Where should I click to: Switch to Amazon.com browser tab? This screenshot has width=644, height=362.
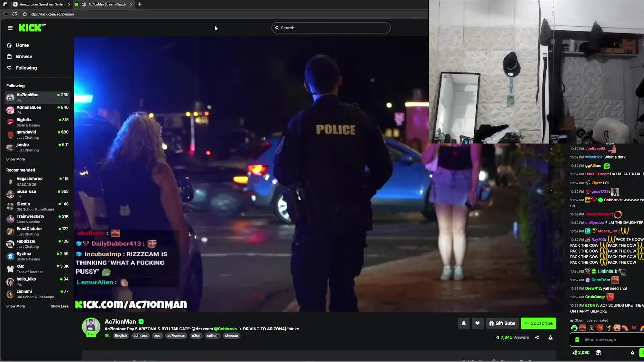41,4
